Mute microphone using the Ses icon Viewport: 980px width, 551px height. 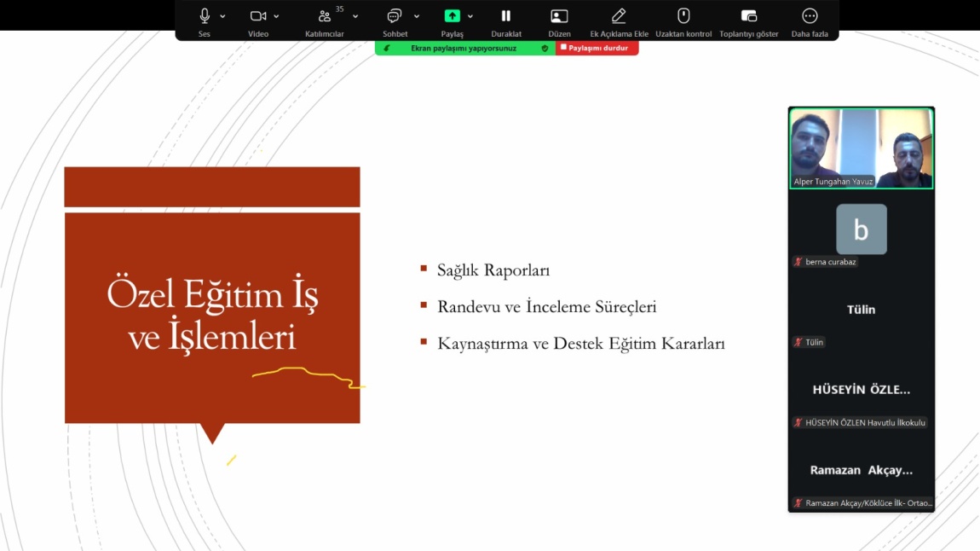pyautogui.click(x=205, y=16)
